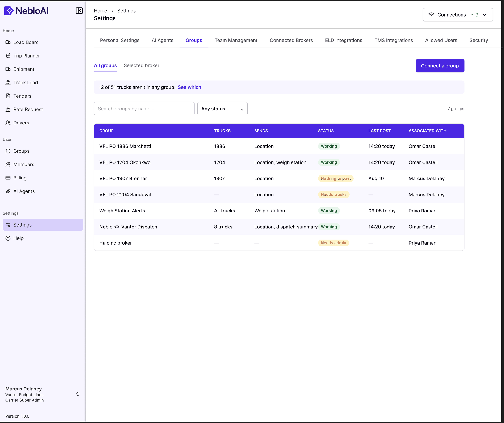Click the Billing card icon
Screen dimensions: 504x423
pyautogui.click(x=8, y=178)
